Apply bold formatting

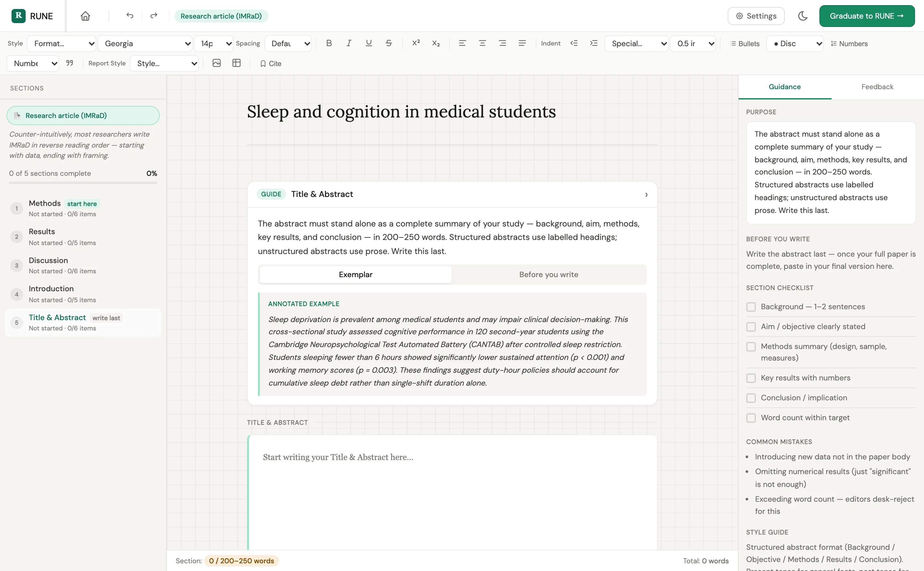click(x=329, y=43)
